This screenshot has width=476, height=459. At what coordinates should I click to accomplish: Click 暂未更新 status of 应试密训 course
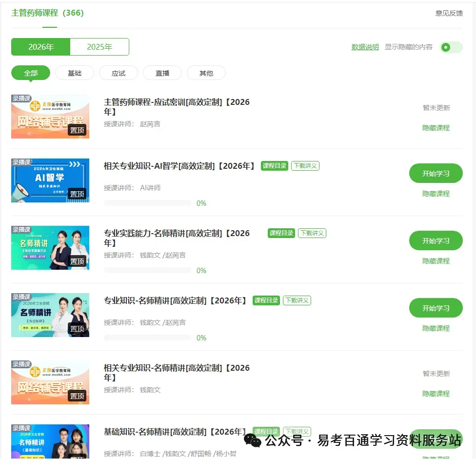tap(436, 108)
